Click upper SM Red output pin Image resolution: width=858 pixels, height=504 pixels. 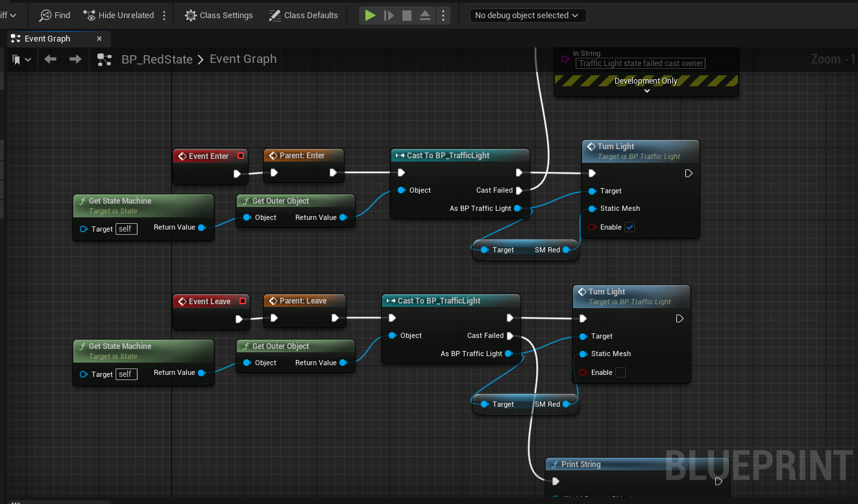click(567, 250)
